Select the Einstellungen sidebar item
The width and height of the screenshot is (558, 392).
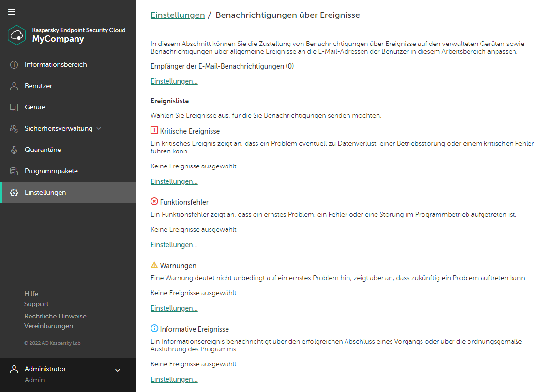(x=68, y=193)
